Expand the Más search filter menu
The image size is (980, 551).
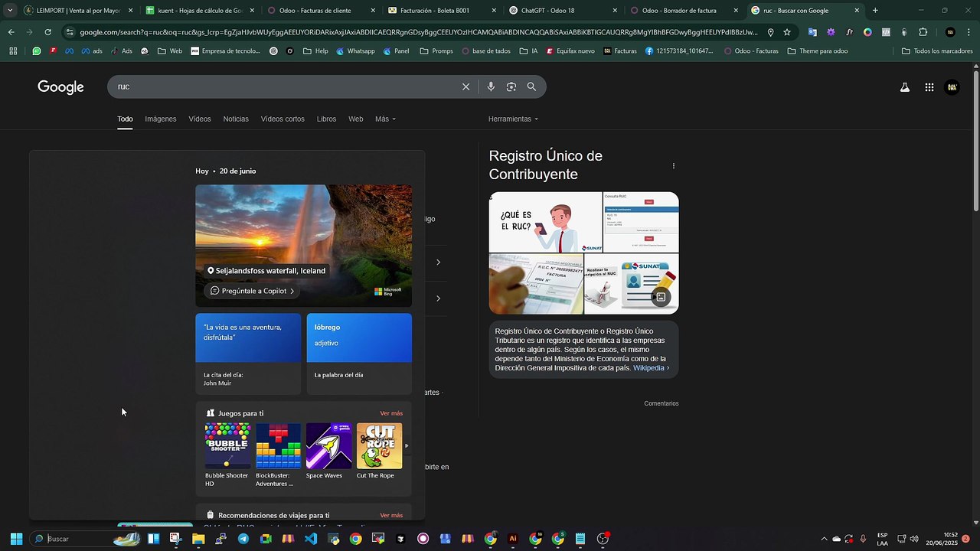(x=386, y=119)
